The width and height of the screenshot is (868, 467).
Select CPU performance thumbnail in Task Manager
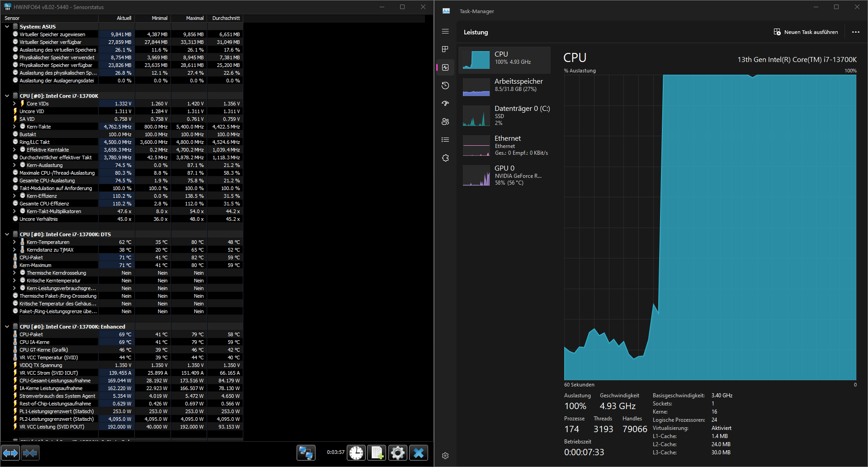pyautogui.click(x=505, y=60)
